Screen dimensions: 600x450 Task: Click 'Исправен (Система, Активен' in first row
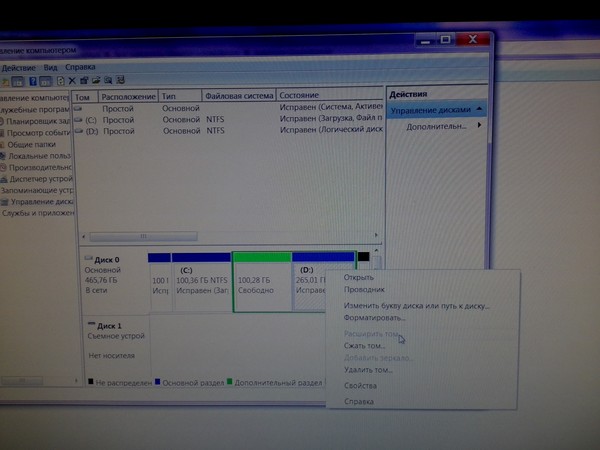pos(331,107)
